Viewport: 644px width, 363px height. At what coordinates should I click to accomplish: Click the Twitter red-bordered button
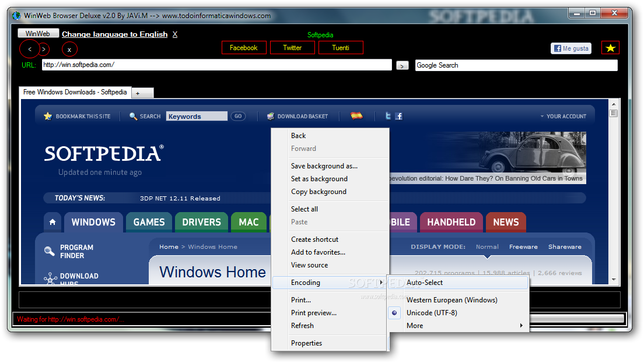pos(292,48)
